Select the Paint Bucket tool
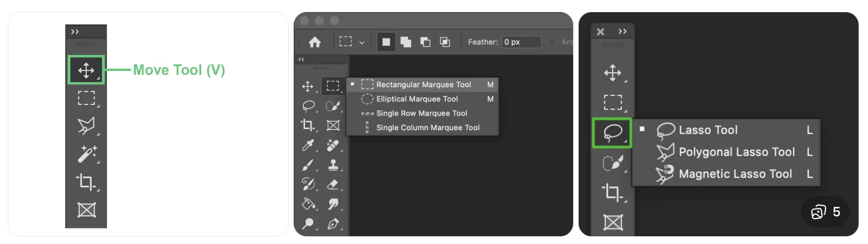The width and height of the screenshot is (868, 244). (308, 204)
